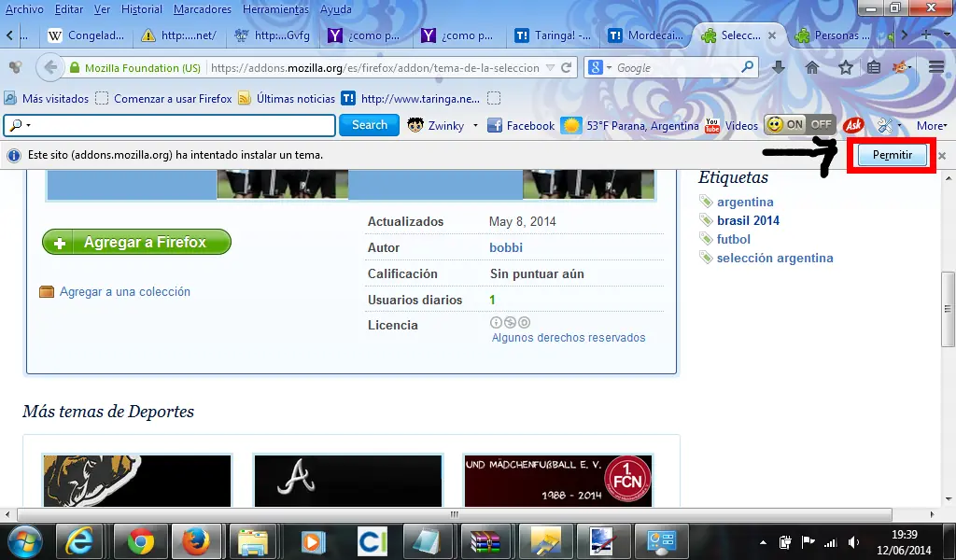Screen dimensions: 956x560
Task: Select the argentina tag
Action: pyautogui.click(x=745, y=202)
